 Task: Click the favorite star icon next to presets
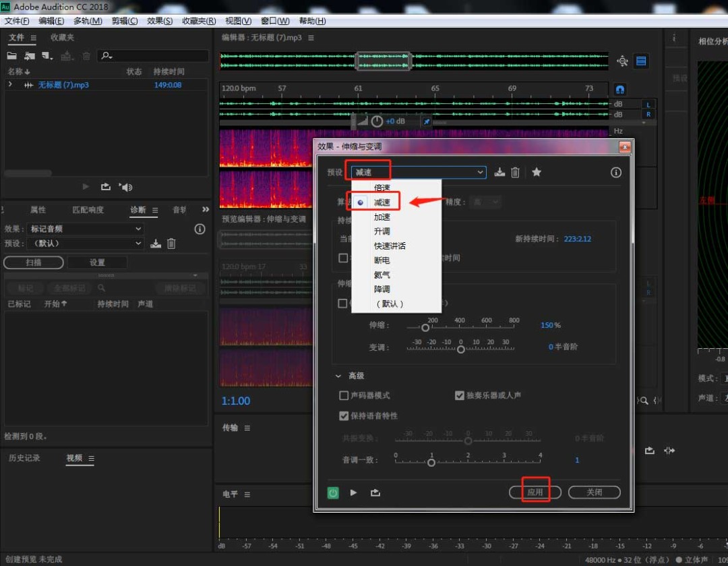click(x=537, y=172)
